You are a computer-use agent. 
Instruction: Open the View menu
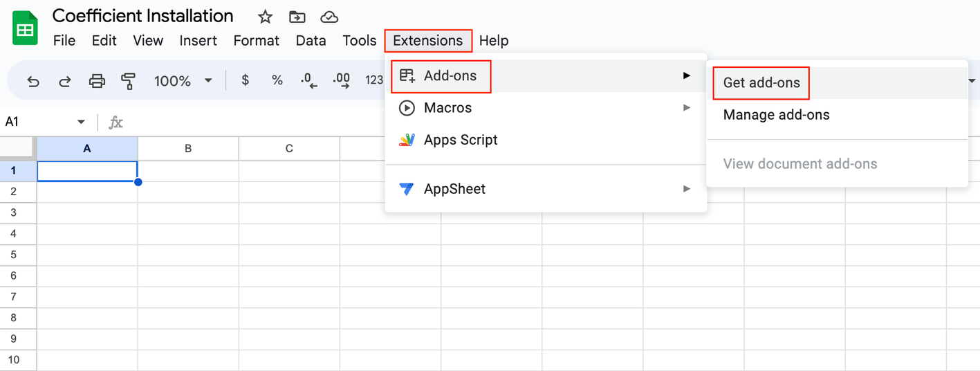(148, 41)
